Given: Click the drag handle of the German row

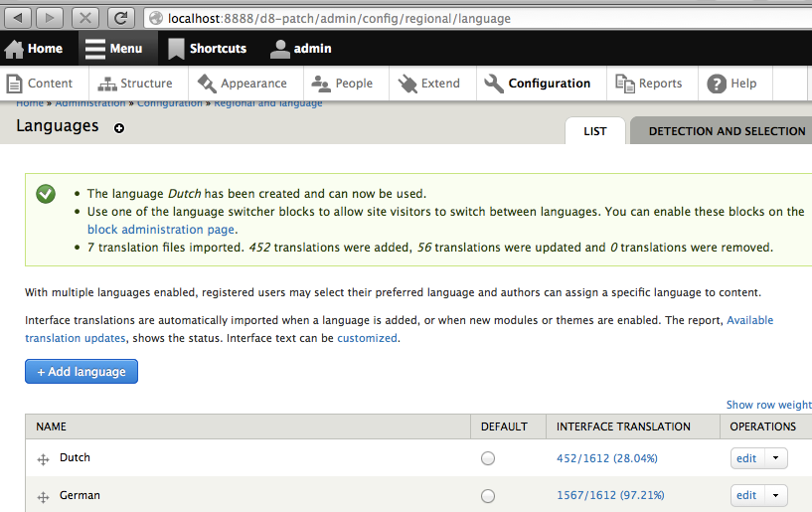Looking at the screenshot, I should (x=43, y=497).
